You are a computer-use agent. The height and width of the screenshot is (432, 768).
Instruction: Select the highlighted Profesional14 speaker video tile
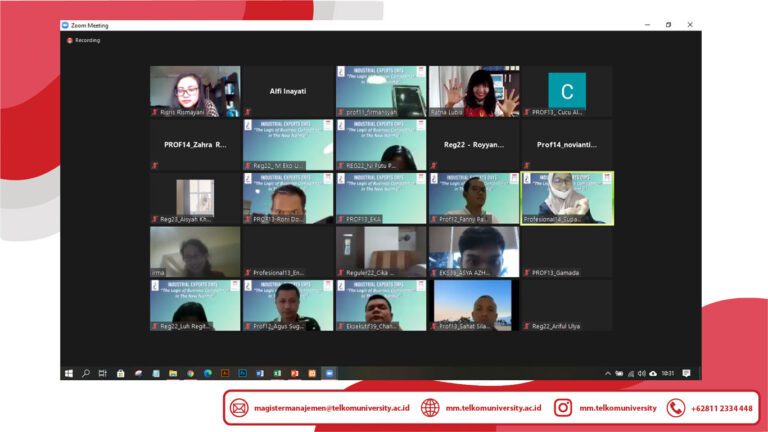coord(567,198)
